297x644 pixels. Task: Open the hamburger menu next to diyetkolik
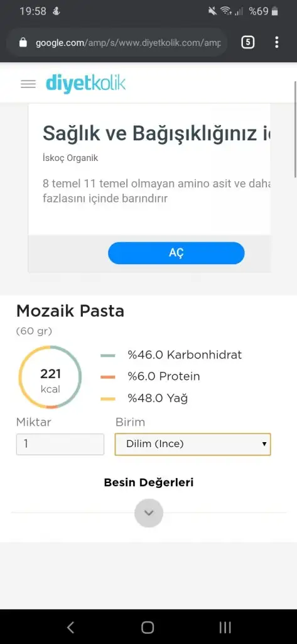coord(28,84)
